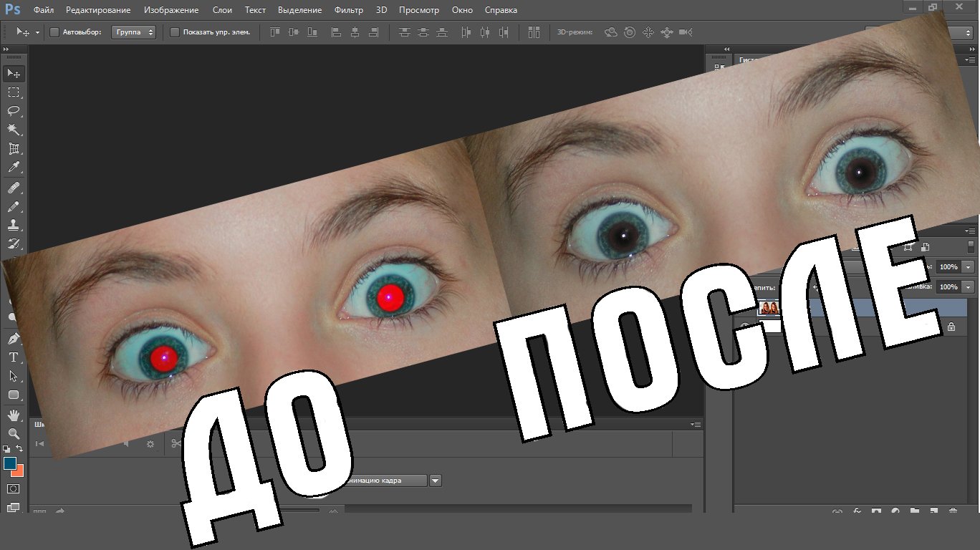This screenshot has height=550, width=980.
Task: Toggle Quick Mask mode
Action: 14,488
